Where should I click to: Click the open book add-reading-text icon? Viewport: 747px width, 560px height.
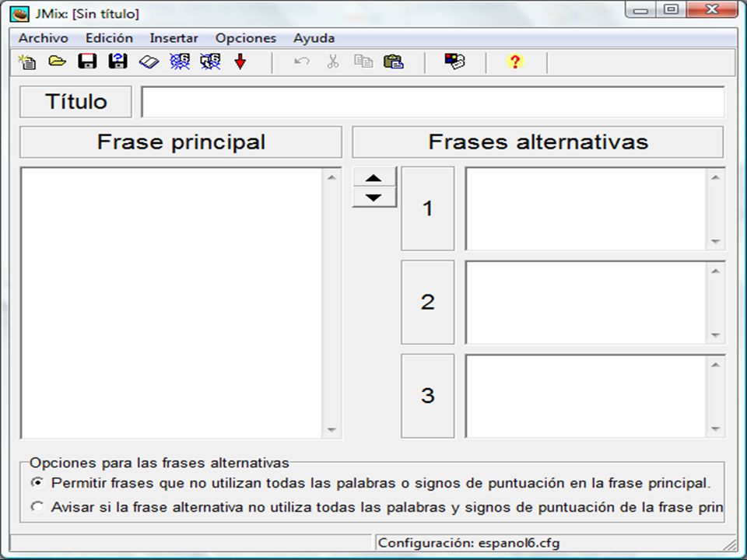[149, 62]
